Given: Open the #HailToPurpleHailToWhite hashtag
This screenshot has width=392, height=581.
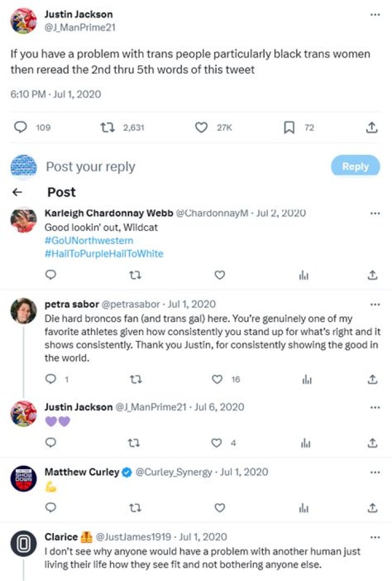Looking at the screenshot, I should point(103,253).
